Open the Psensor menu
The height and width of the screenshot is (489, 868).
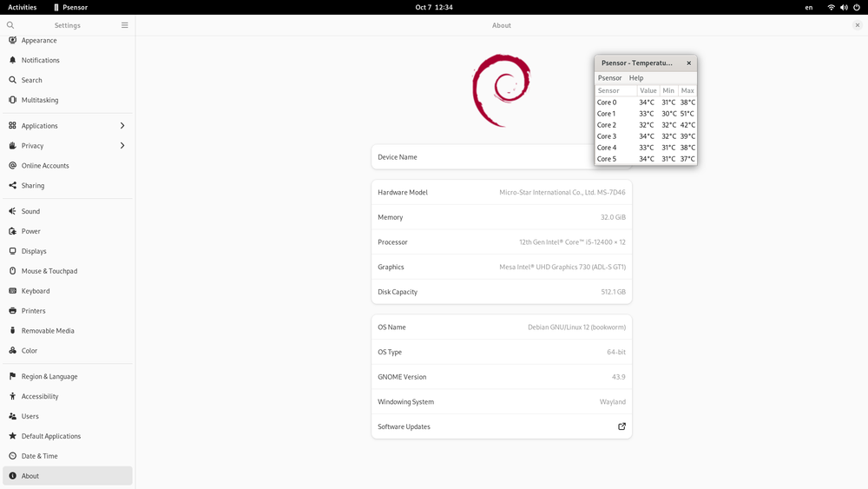(609, 78)
